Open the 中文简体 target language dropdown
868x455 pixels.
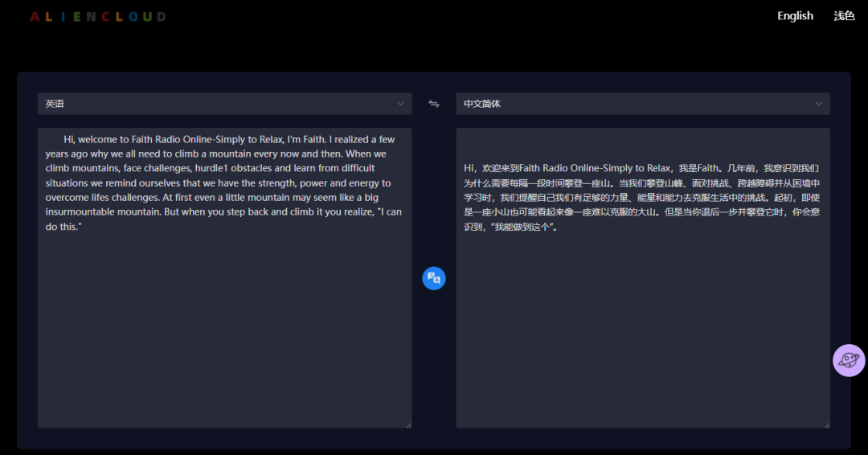point(643,104)
